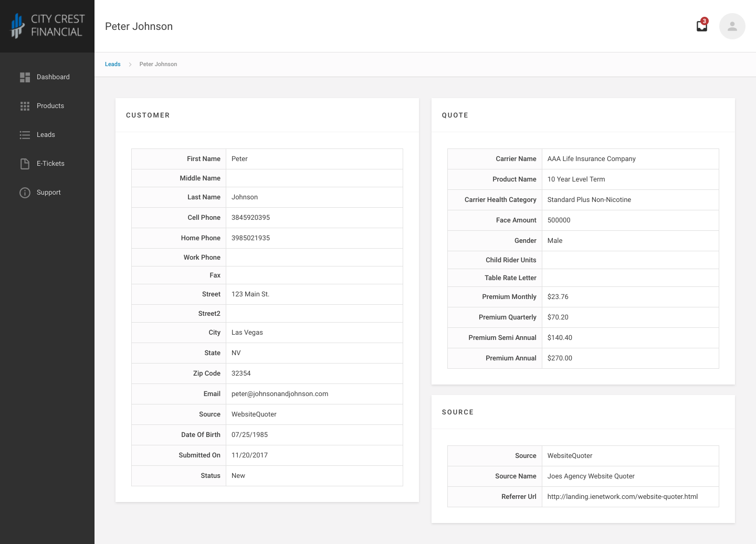Viewport: 756px width, 544px height.
Task: Click the Child Rider Units label
Action: coord(511,260)
